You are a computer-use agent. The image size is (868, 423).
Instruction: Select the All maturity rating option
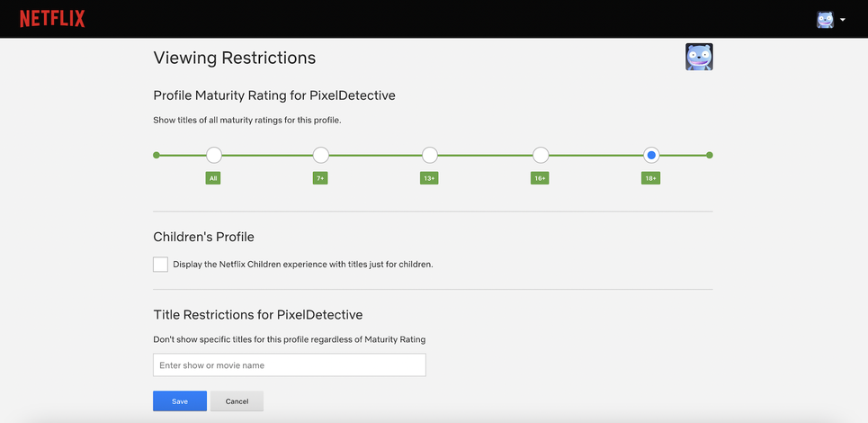pyautogui.click(x=214, y=155)
